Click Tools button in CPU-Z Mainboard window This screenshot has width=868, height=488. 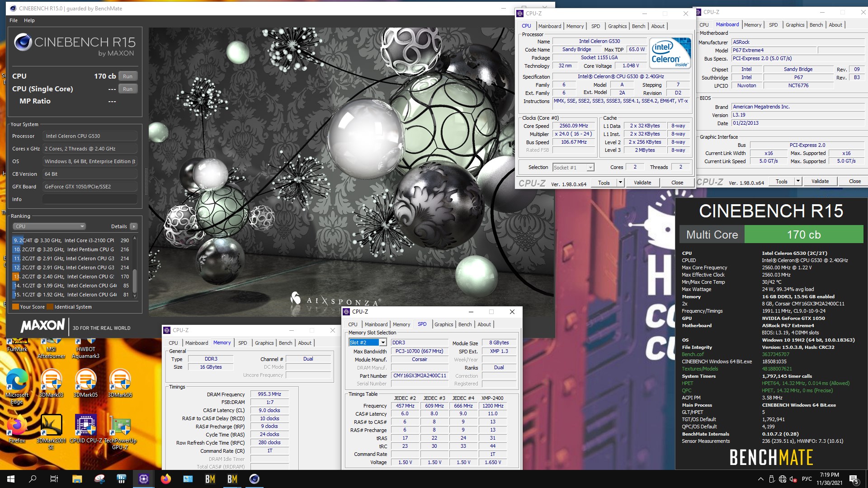pos(781,181)
